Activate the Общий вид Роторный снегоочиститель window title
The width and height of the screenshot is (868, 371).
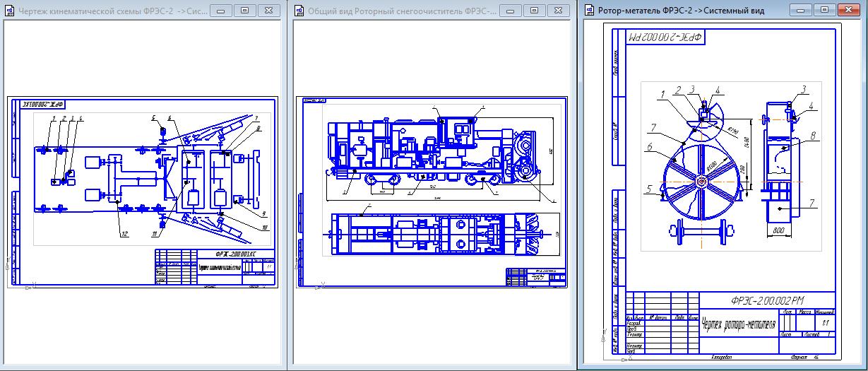(x=403, y=11)
